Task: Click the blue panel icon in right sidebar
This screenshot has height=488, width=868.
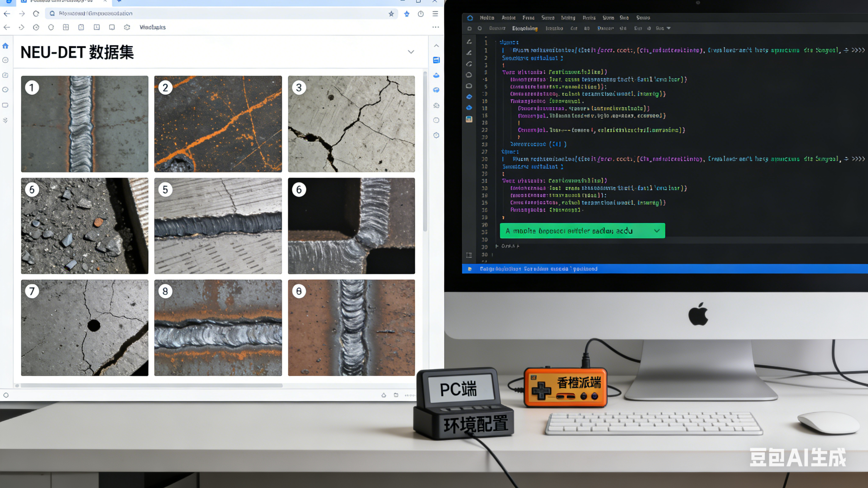Action: point(436,60)
